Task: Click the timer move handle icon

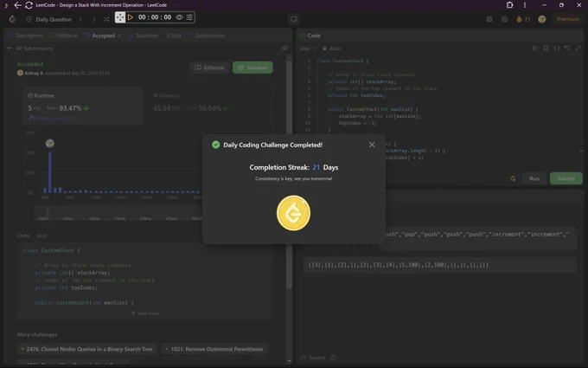Action: click(120, 17)
